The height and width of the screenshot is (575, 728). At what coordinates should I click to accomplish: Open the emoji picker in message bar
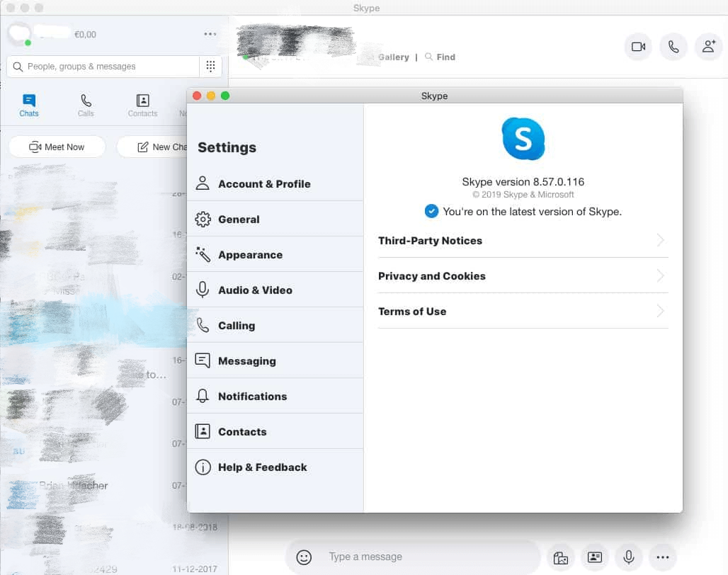tap(304, 557)
